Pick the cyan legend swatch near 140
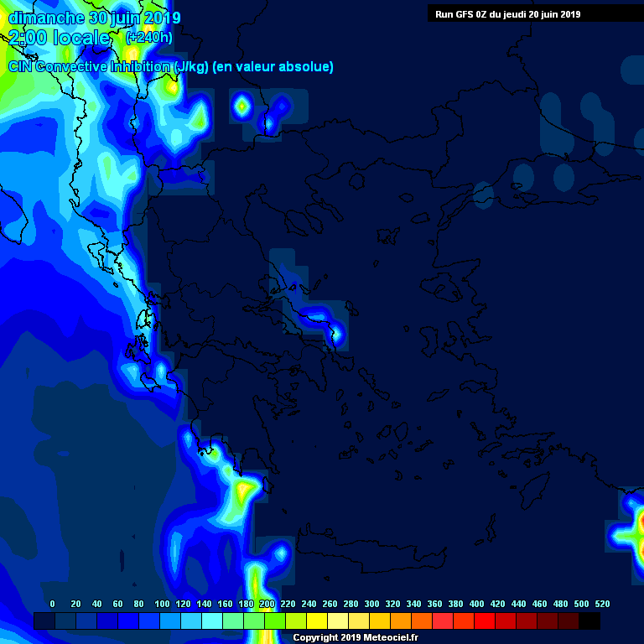The height and width of the screenshot is (644, 644). click(x=212, y=621)
